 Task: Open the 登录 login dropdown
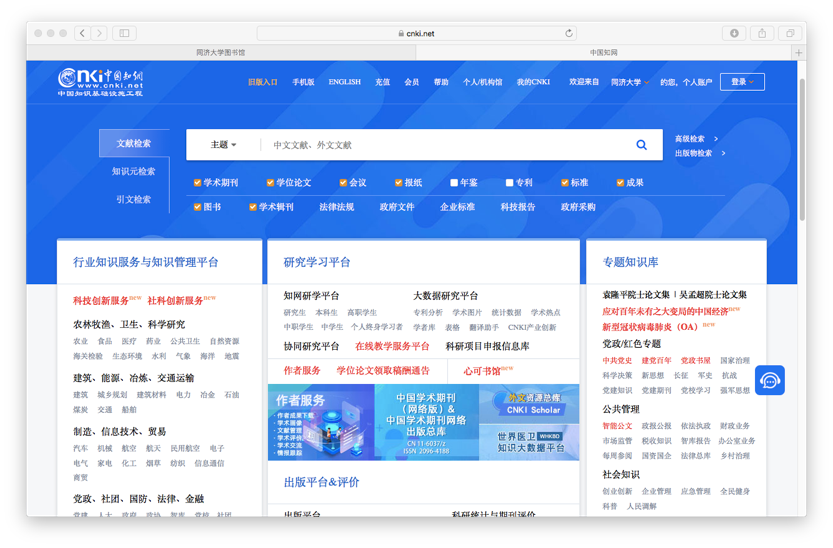[742, 82]
